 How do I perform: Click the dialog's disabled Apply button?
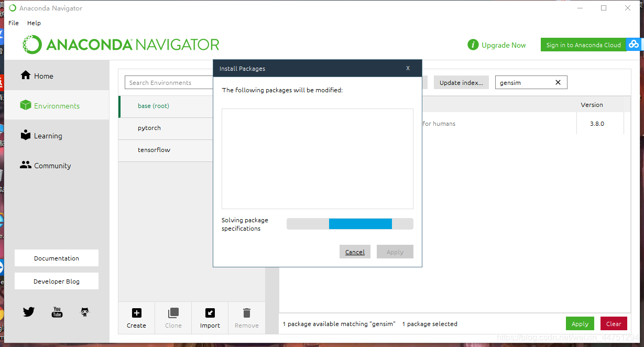click(x=395, y=252)
